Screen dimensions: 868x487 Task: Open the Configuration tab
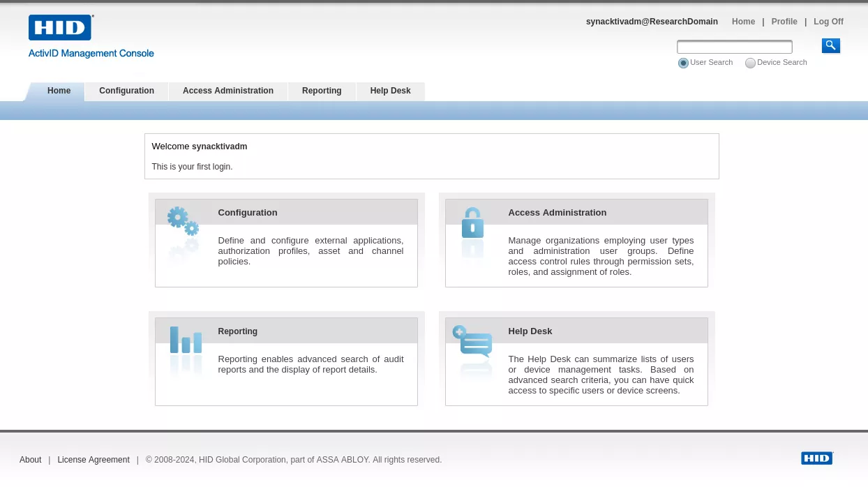coord(126,91)
